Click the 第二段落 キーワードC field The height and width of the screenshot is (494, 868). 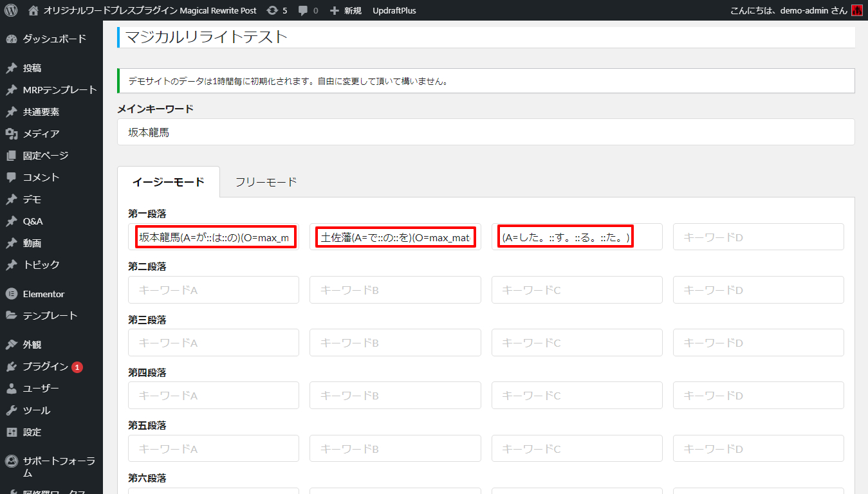pos(577,290)
